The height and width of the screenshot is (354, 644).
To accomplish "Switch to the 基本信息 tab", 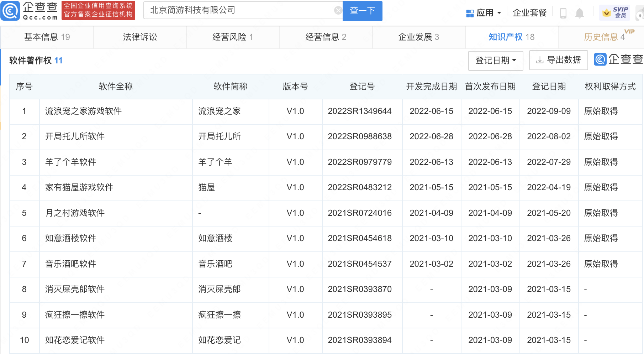I will 47,37.
